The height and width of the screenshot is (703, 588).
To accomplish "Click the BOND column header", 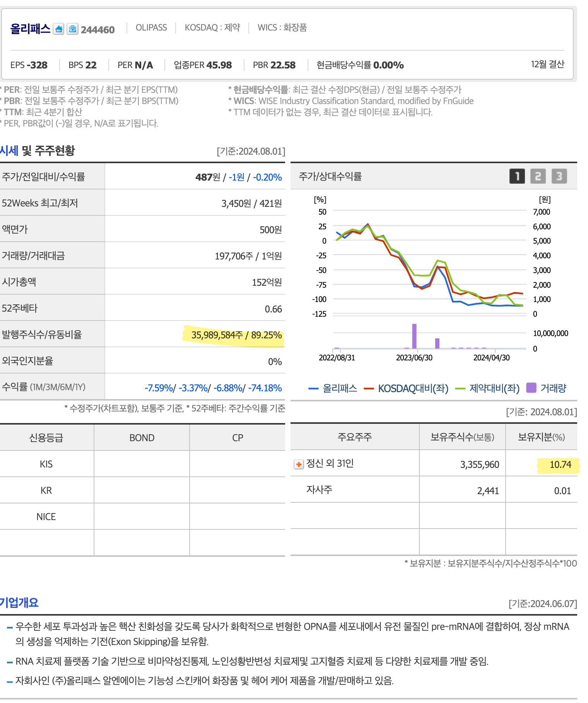I will click(142, 438).
